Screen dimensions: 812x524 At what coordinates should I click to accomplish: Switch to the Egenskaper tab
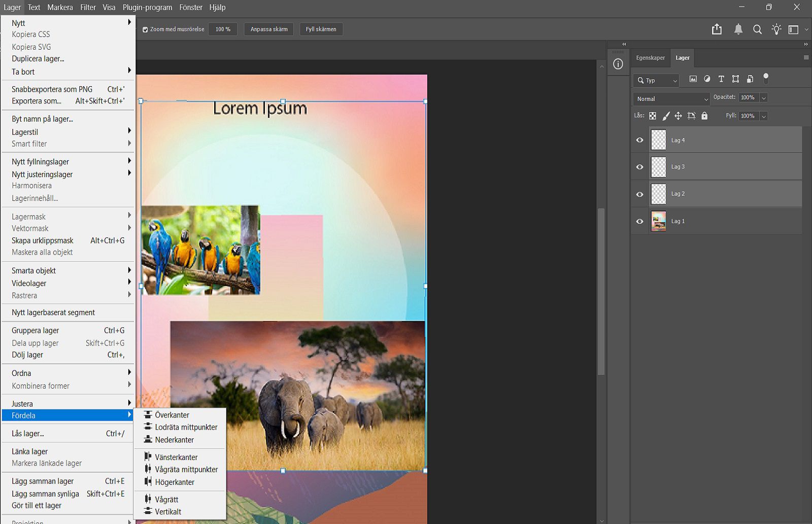click(x=651, y=58)
